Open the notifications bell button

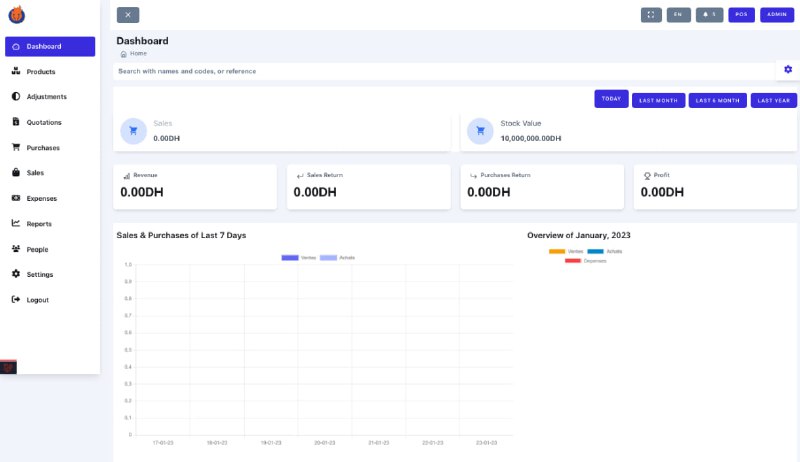click(x=710, y=15)
